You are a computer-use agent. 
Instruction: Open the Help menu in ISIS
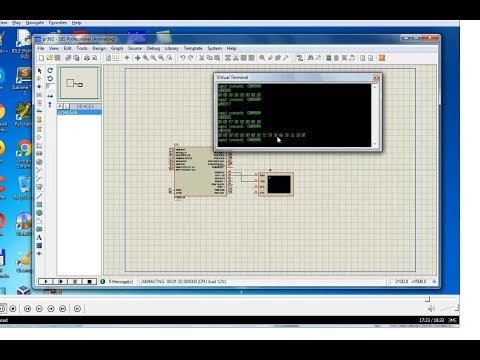coord(231,48)
